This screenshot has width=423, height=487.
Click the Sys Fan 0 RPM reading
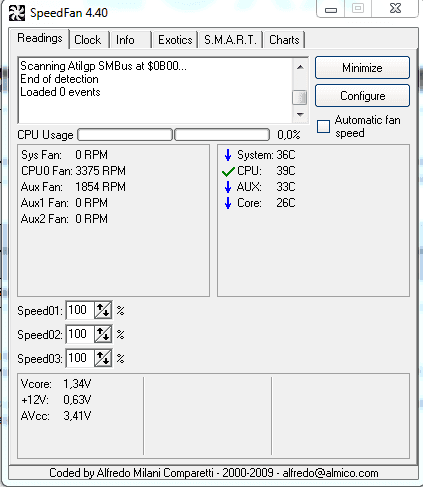(64, 155)
